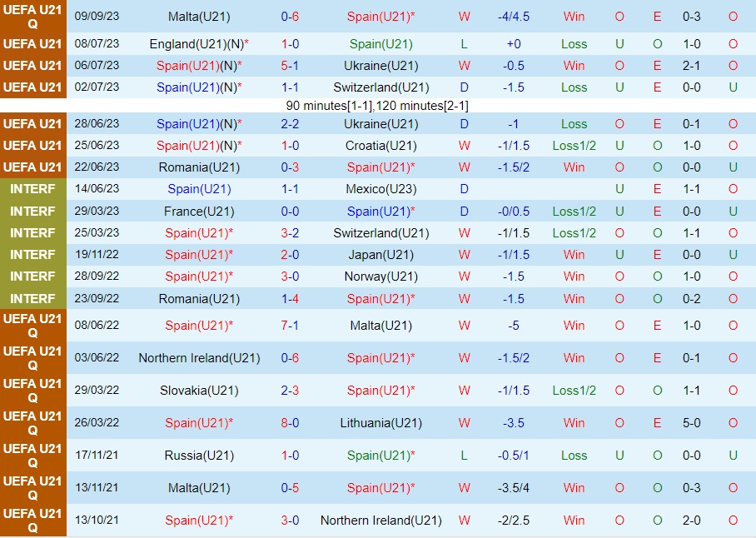This screenshot has height=538, width=756.
Task: Open the 1-4 score of the Romania match
Action: coord(290,298)
